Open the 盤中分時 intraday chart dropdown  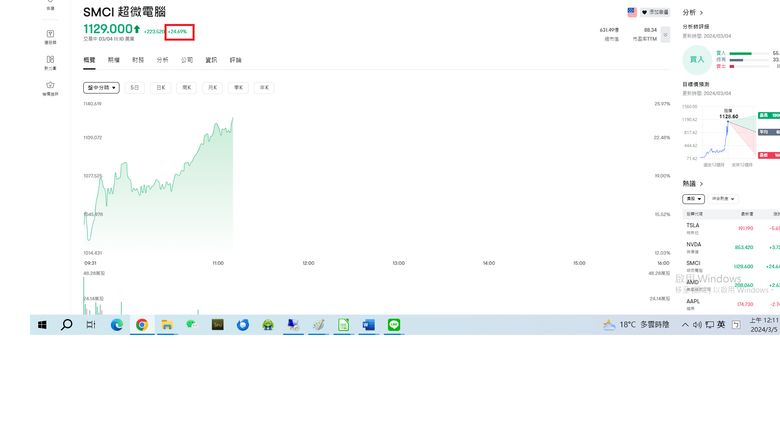pyautogui.click(x=101, y=88)
